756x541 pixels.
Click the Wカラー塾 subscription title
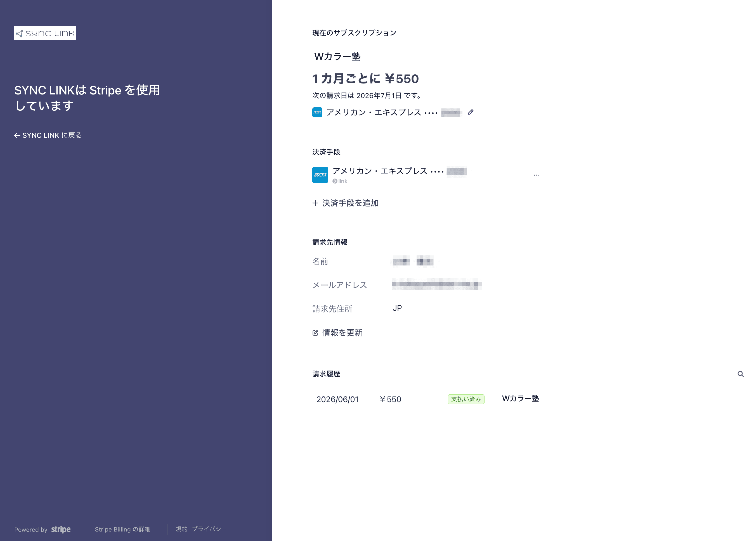(x=337, y=57)
